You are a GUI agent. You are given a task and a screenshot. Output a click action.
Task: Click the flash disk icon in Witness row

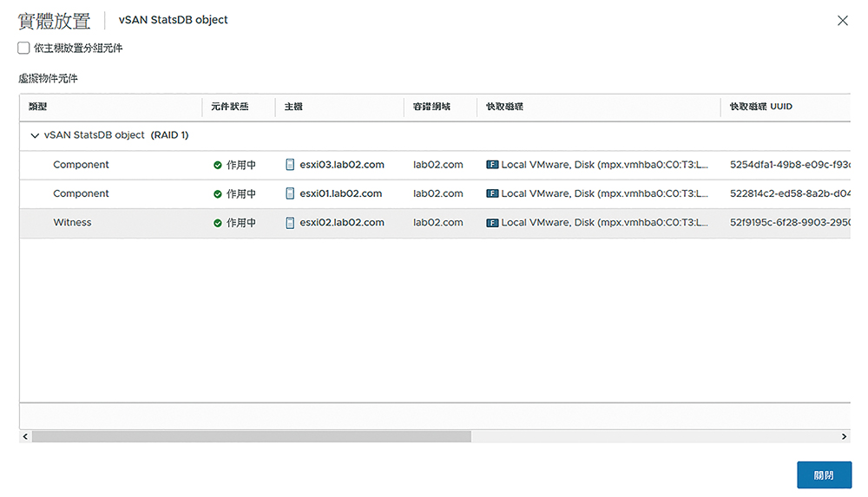[492, 223]
